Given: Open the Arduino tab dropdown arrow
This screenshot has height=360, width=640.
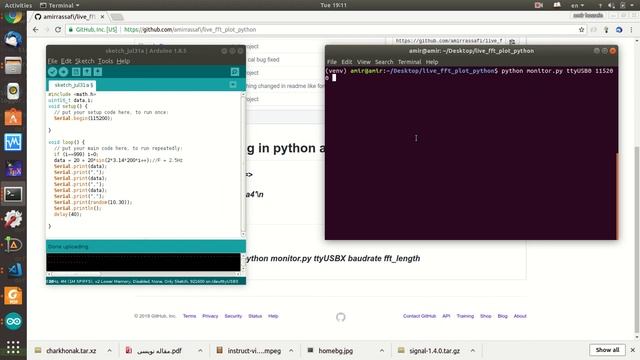Looking at the screenshot, I should [233, 85].
